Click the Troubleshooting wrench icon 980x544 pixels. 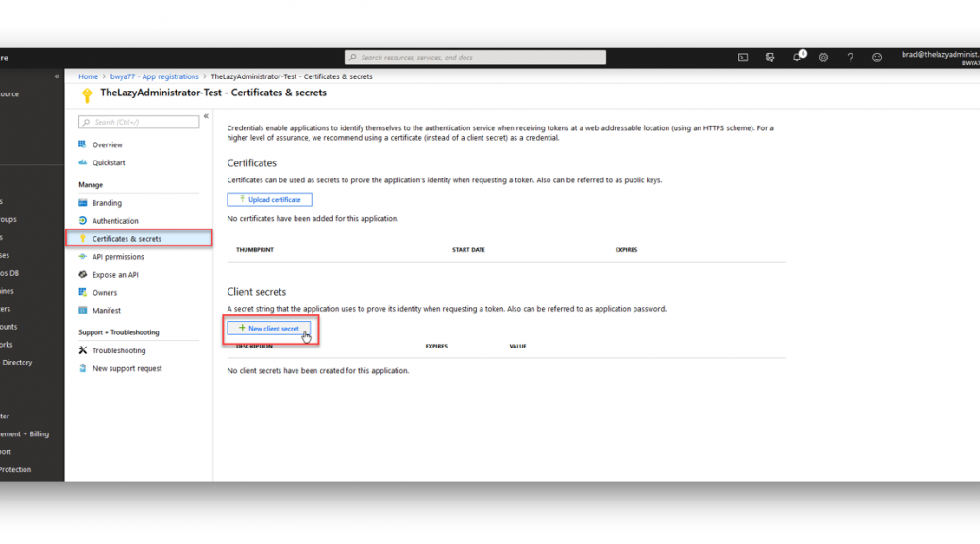[82, 350]
